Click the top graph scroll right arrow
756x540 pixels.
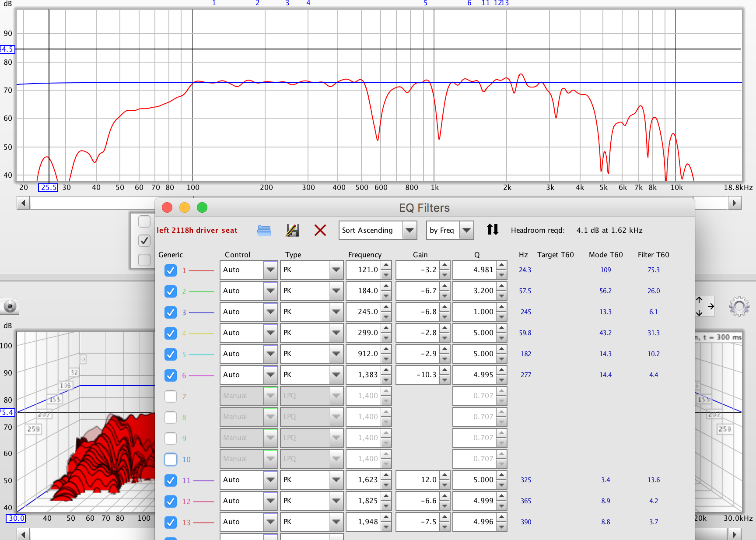tap(735, 203)
